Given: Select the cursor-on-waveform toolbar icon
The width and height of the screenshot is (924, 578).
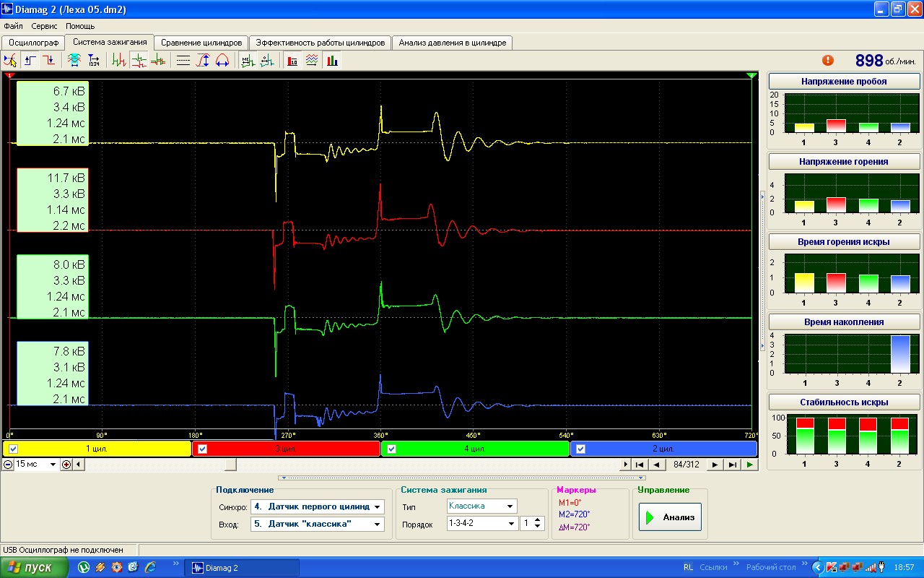Looking at the screenshot, I should [x=10, y=61].
